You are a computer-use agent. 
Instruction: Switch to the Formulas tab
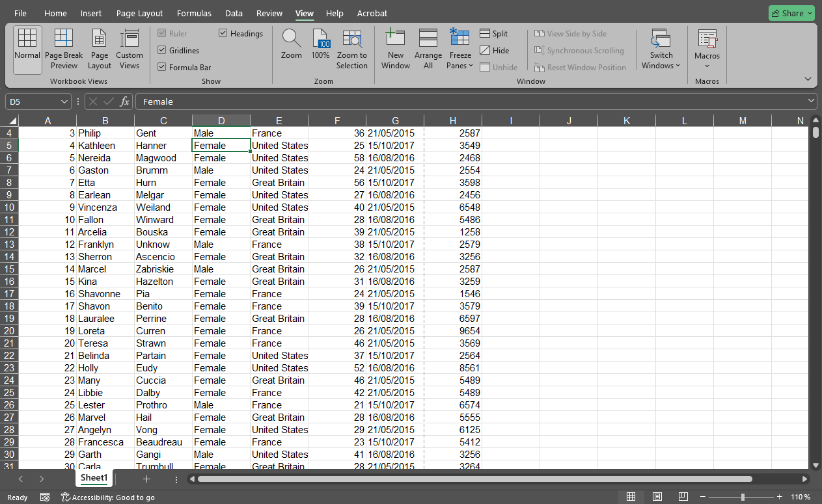tap(194, 13)
